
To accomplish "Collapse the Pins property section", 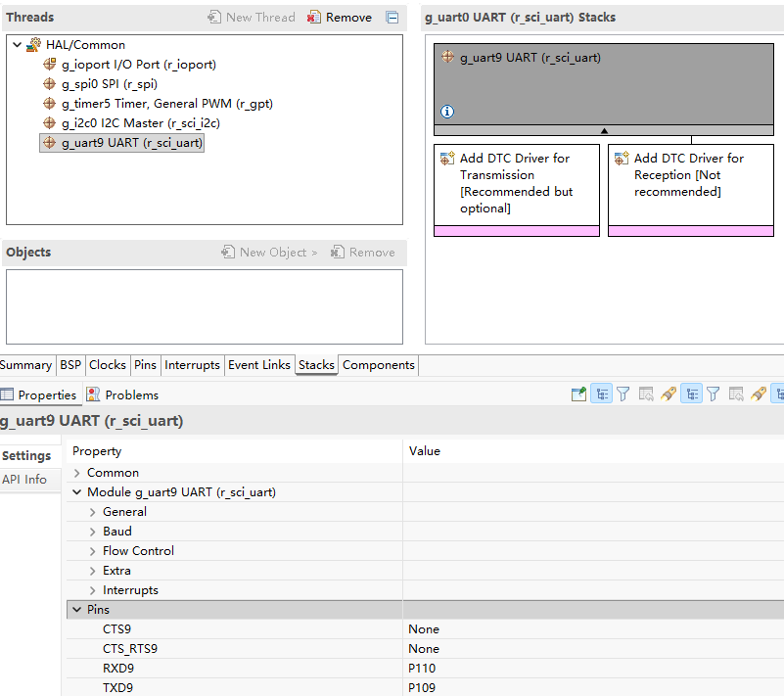I will [x=76, y=610].
